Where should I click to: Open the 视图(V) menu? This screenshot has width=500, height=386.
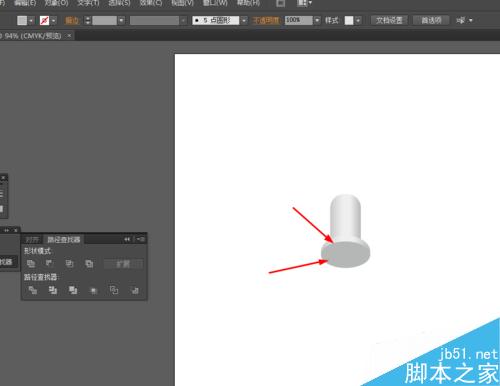(x=182, y=3)
